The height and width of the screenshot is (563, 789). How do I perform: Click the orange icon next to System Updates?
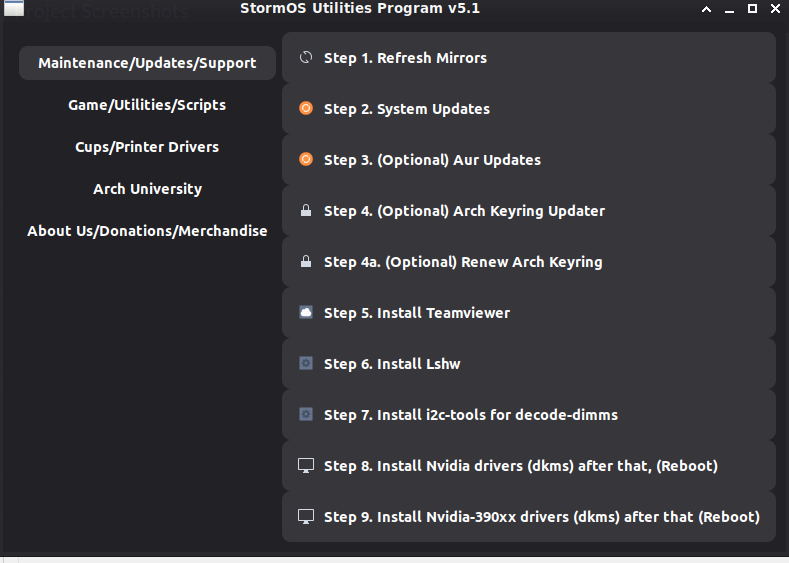pyautogui.click(x=306, y=109)
